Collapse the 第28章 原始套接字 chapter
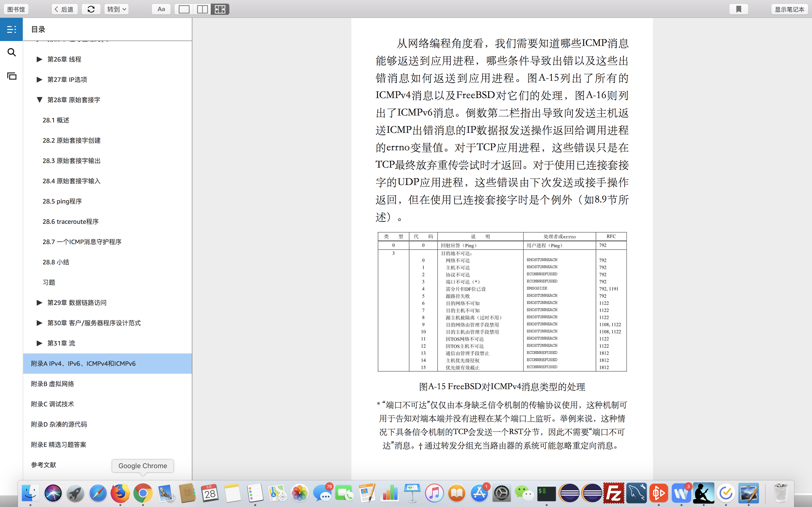The image size is (812, 507). 39,100
